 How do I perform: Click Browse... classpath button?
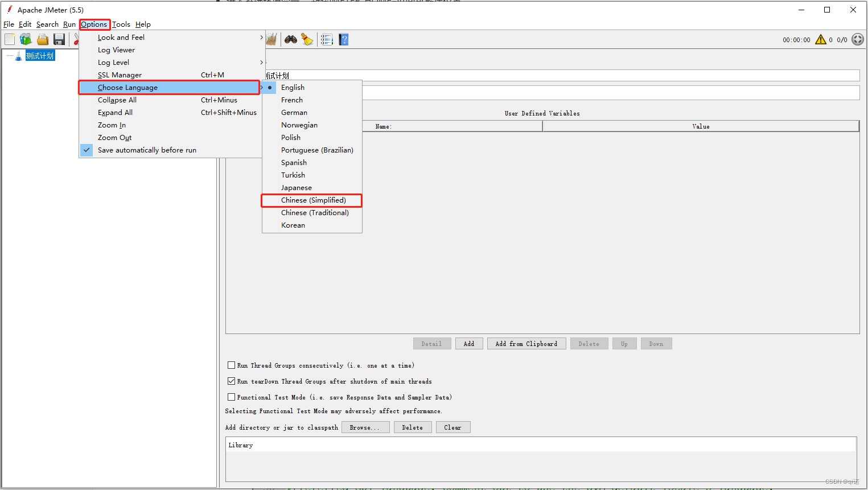[x=365, y=427]
